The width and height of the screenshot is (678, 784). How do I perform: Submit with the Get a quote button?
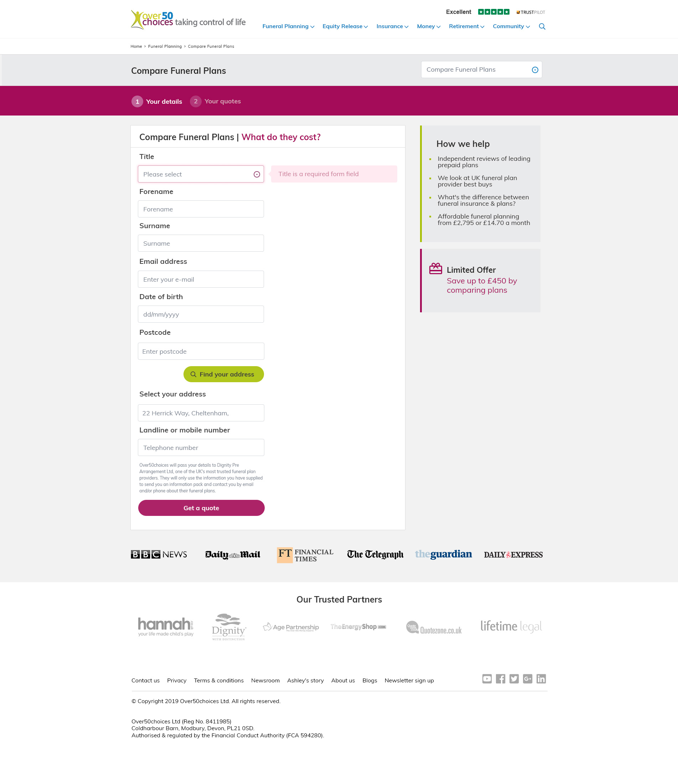(x=201, y=508)
